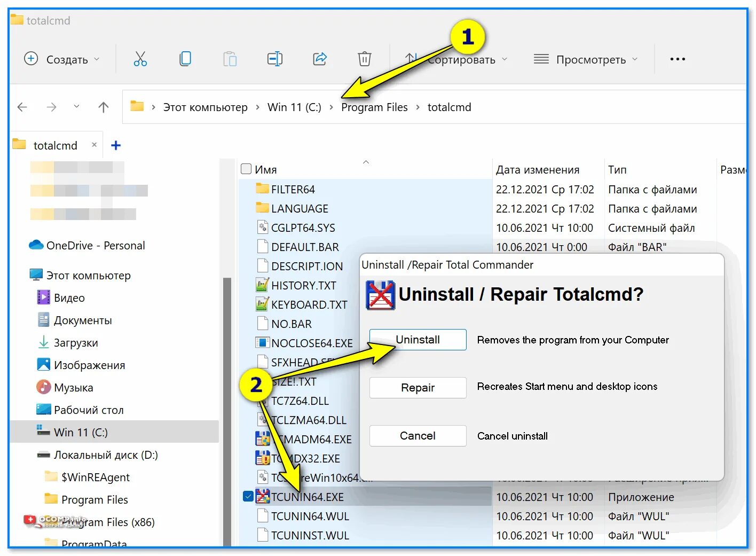This screenshot has width=756, height=556.
Task: Open the Создать (New) dropdown
Action: [62, 59]
